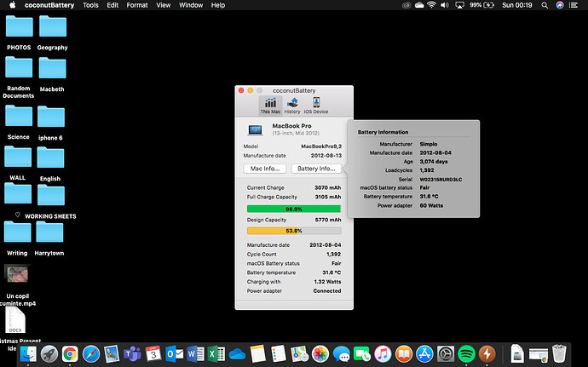Viewport: 588px width, 367px height.
Task: Click the Connected power adapter status
Action: pos(327,291)
